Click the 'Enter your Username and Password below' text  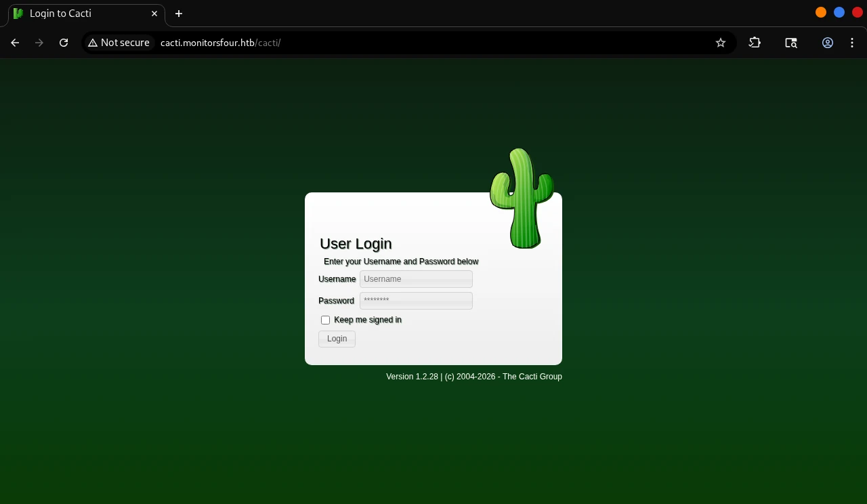[x=401, y=261]
